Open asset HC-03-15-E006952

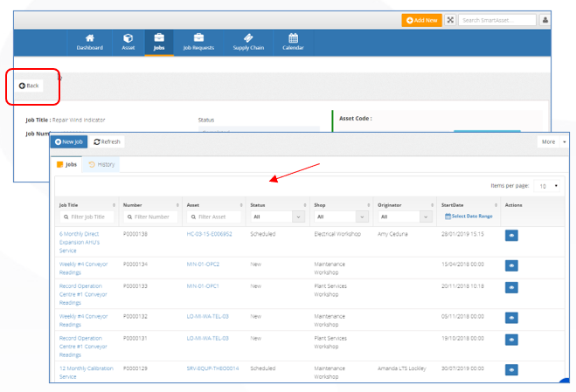tap(209, 234)
